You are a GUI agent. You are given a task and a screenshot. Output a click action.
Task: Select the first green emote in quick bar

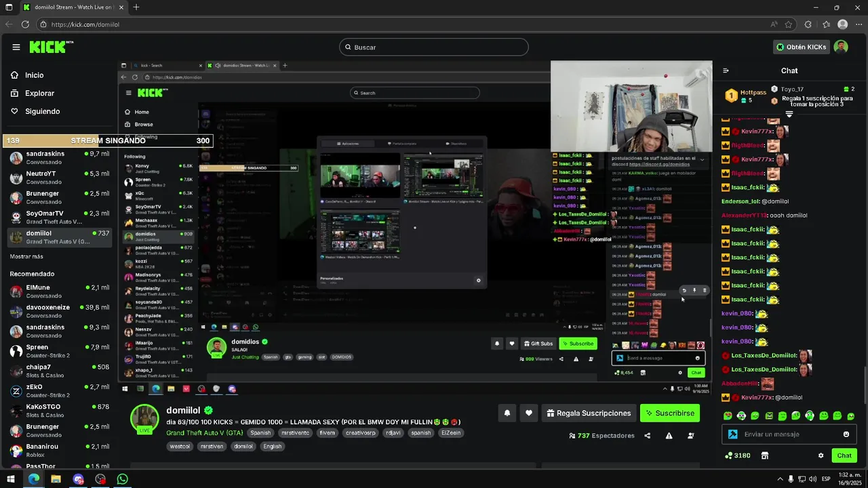pyautogui.click(x=728, y=415)
